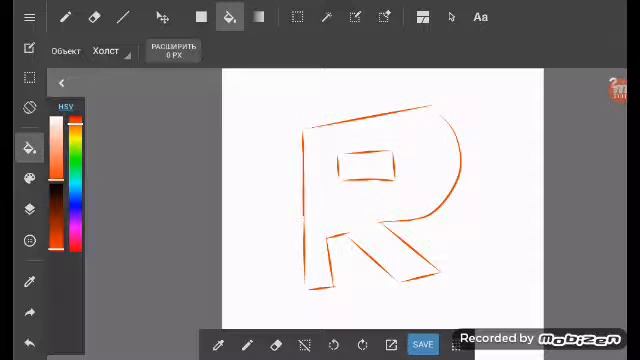The height and width of the screenshot is (360, 640).
Task: Select the Selection Eraser tool
Action: (384, 17)
